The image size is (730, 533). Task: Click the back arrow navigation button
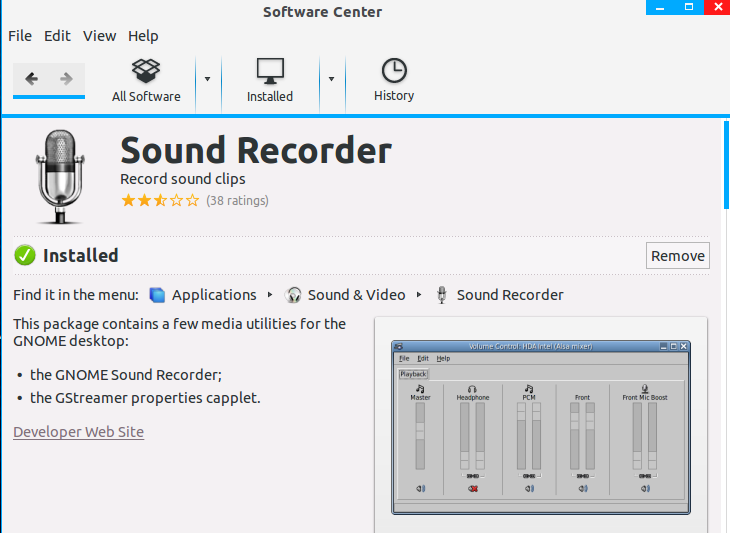pos(31,79)
